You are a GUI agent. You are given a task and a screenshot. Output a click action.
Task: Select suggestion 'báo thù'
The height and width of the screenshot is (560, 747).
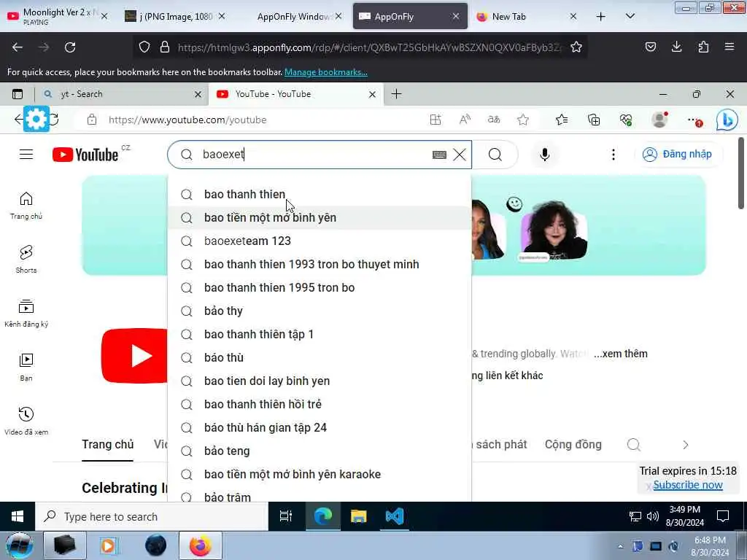point(320,357)
